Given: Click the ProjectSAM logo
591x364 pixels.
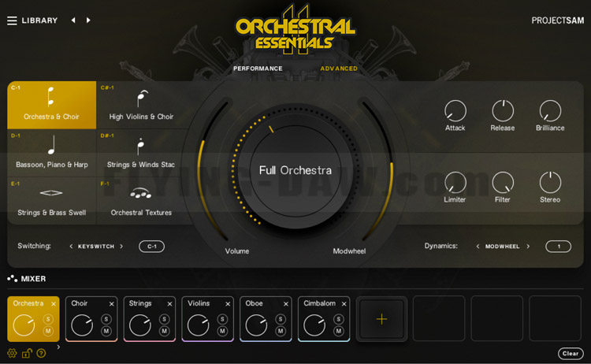Looking at the screenshot, I should [557, 20].
